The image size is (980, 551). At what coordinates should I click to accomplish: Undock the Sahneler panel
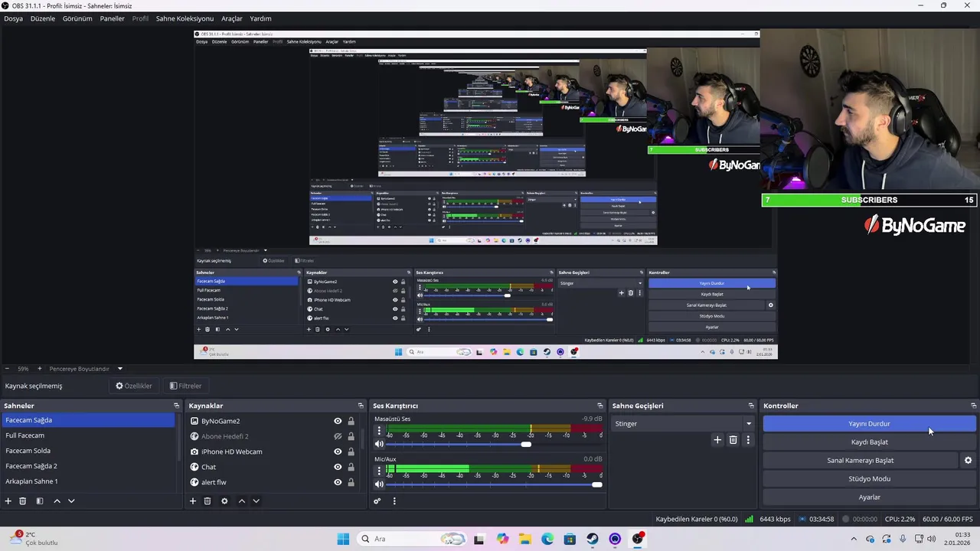(x=176, y=406)
